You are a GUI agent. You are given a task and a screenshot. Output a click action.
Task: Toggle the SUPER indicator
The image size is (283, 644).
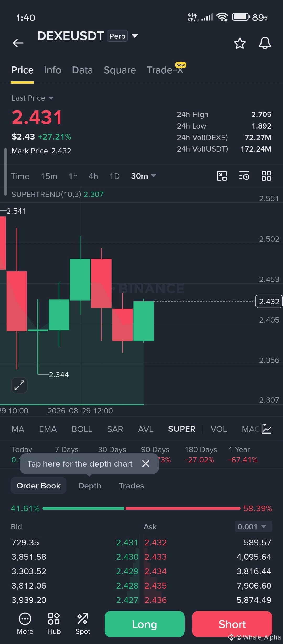[x=182, y=429]
